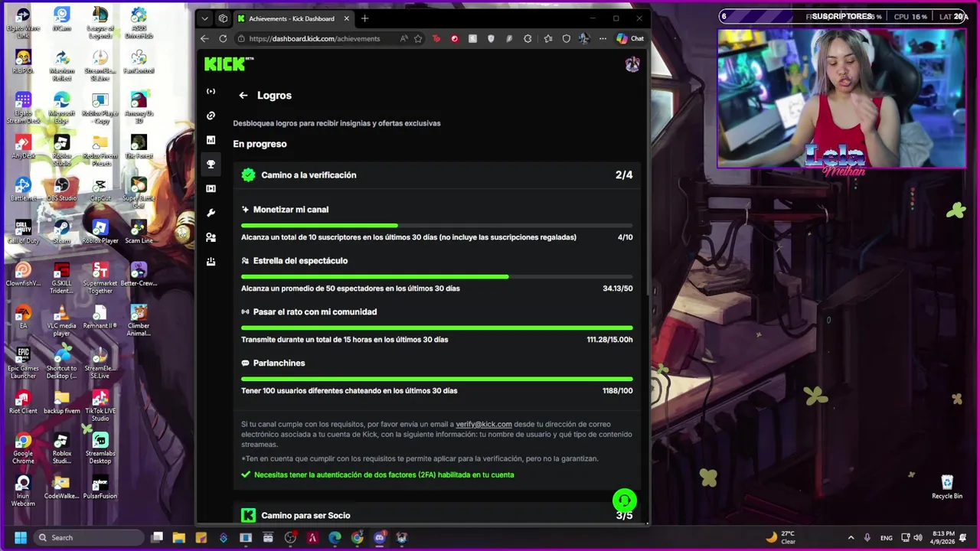The image size is (980, 551).
Task: Click the Elgato Stream Deck desktop icon
Action: click(x=23, y=109)
